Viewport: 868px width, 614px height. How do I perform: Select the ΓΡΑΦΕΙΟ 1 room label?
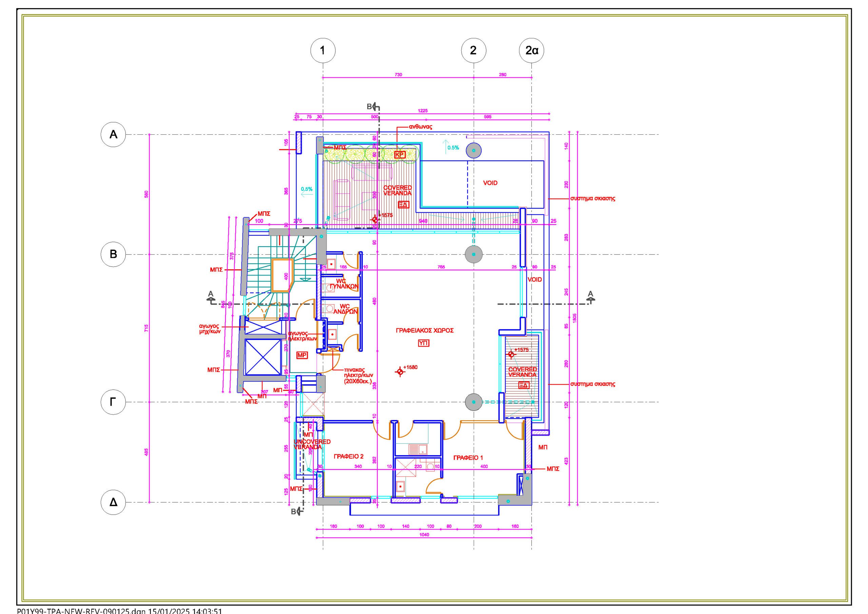click(x=468, y=458)
